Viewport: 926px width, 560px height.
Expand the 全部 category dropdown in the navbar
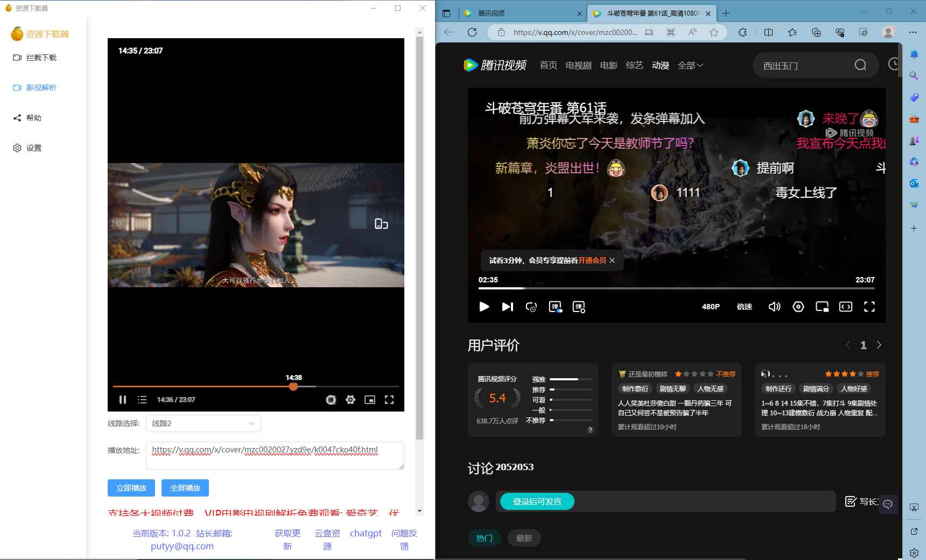click(x=690, y=65)
